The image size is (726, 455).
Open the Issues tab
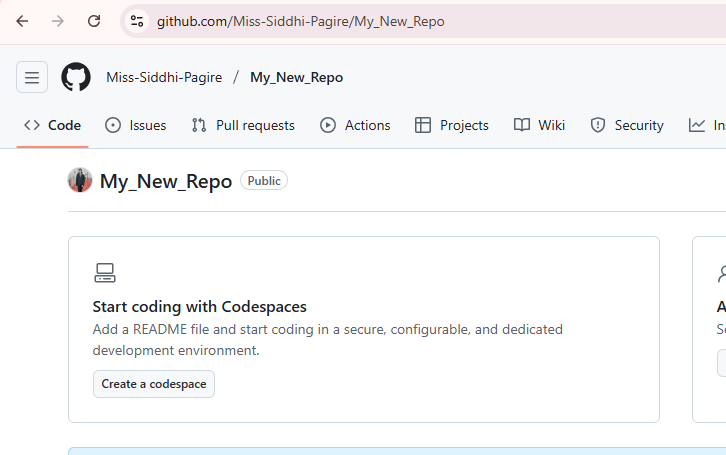136,125
